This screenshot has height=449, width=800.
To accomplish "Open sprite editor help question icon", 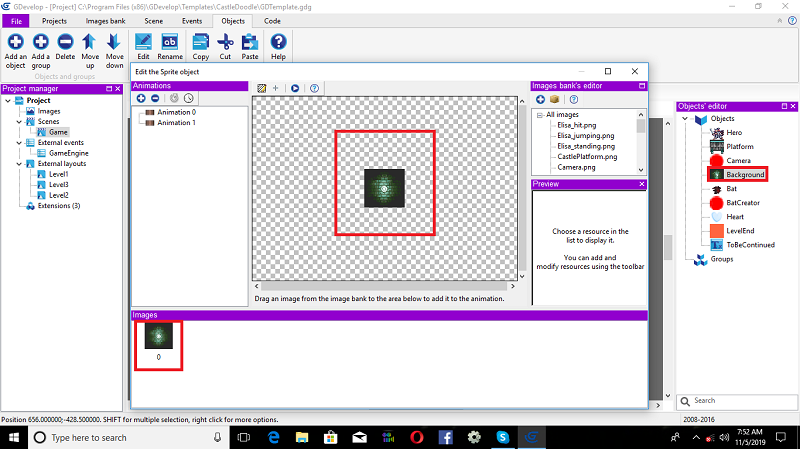I will point(314,88).
